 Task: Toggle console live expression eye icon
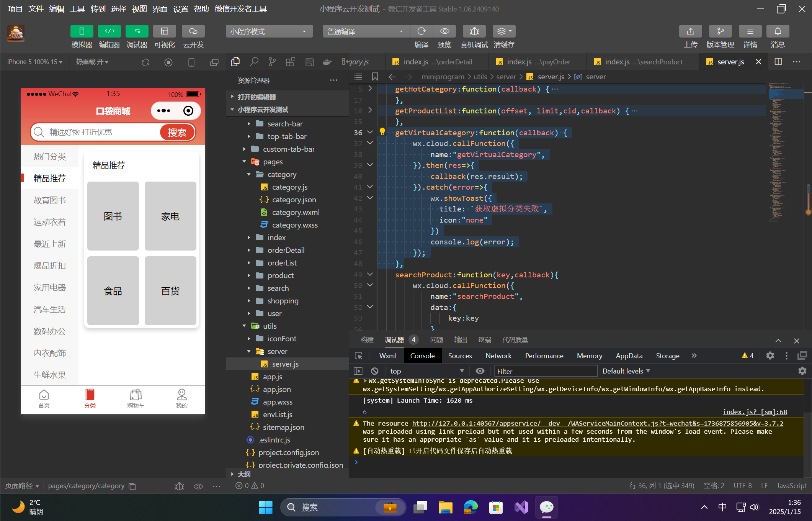coord(480,371)
